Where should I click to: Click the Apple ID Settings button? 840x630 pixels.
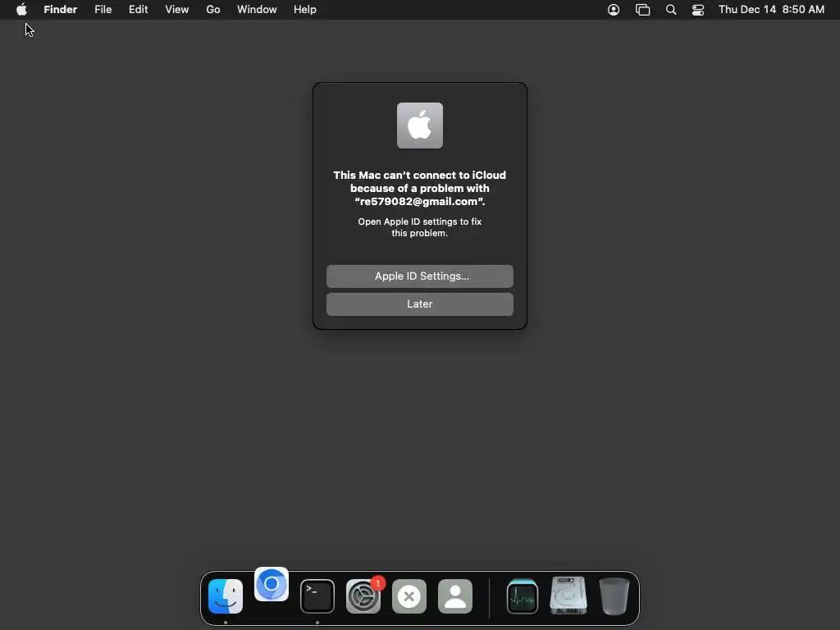point(420,276)
